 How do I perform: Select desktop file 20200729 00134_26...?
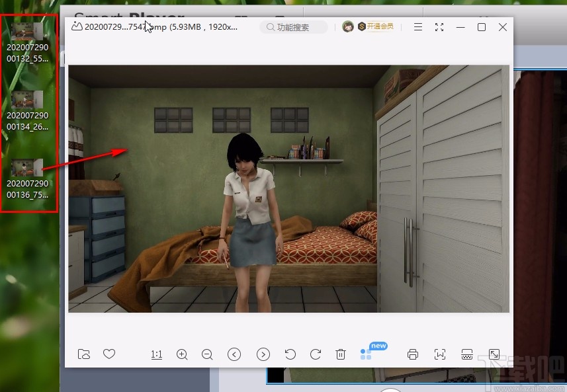(x=28, y=111)
